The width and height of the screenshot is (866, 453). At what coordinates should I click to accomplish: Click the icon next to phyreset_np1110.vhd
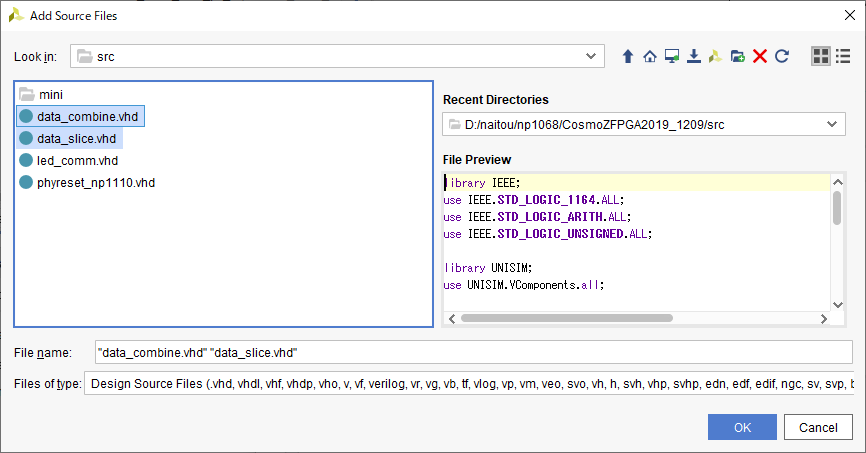coord(26,182)
